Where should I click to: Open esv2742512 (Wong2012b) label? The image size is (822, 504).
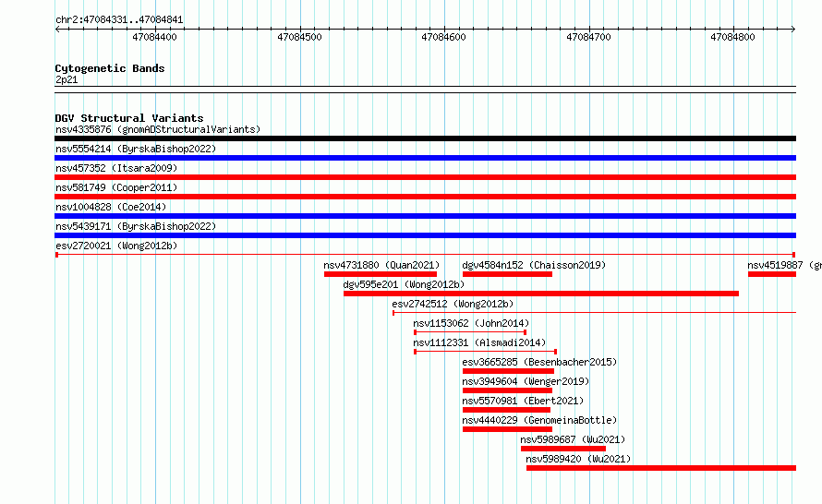click(453, 304)
